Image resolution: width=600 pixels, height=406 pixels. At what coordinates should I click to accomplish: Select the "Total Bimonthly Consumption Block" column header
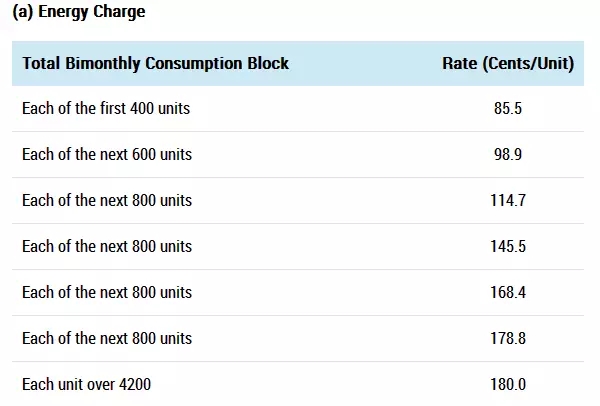[155, 63]
